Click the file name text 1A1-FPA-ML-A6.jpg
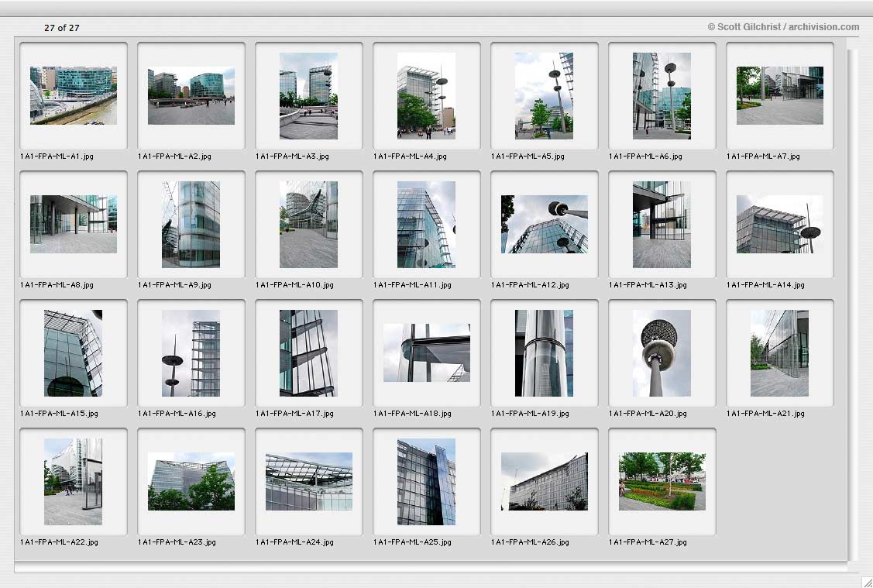This screenshot has height=588, width=873. point(645,156)
